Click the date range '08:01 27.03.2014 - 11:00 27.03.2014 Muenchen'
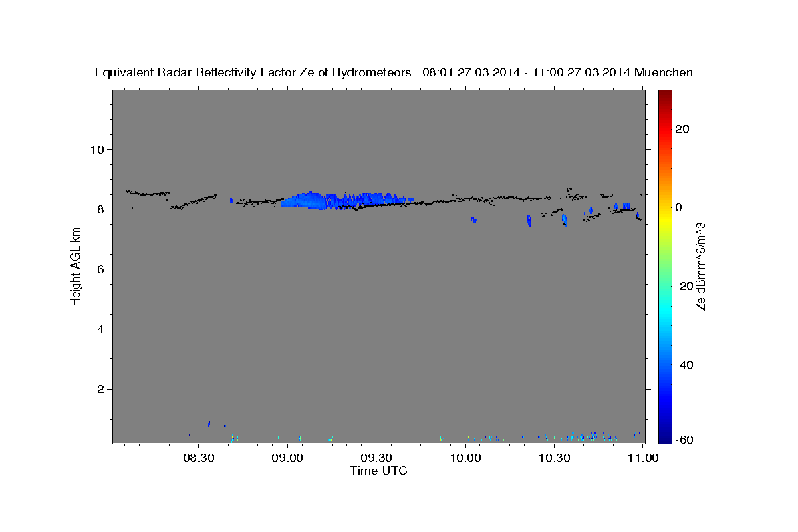This screenshot has height=532, width=798. 557,72
